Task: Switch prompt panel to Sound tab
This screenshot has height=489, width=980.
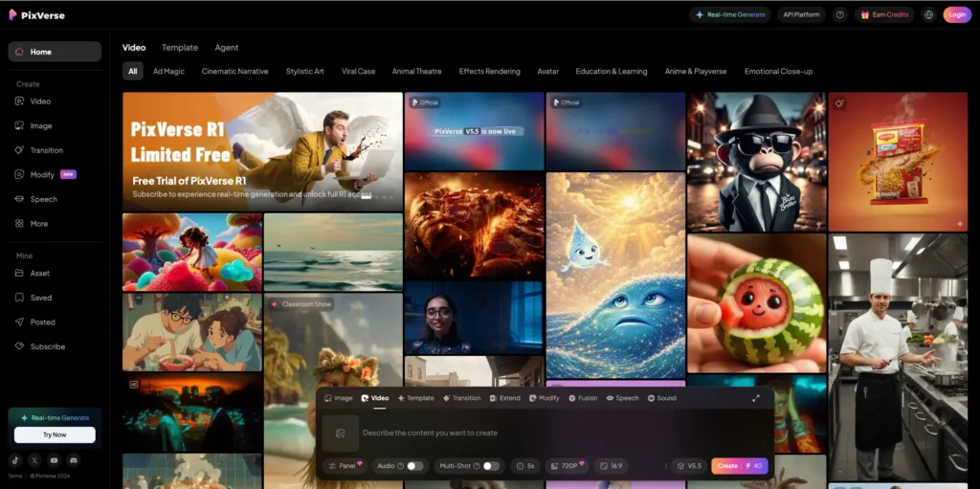Action: pos(662,398)
